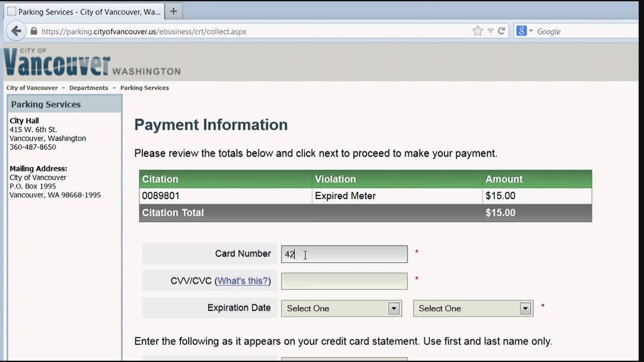Select the Parking Services browser tab
644x362 pixels.
coord(84,12)
